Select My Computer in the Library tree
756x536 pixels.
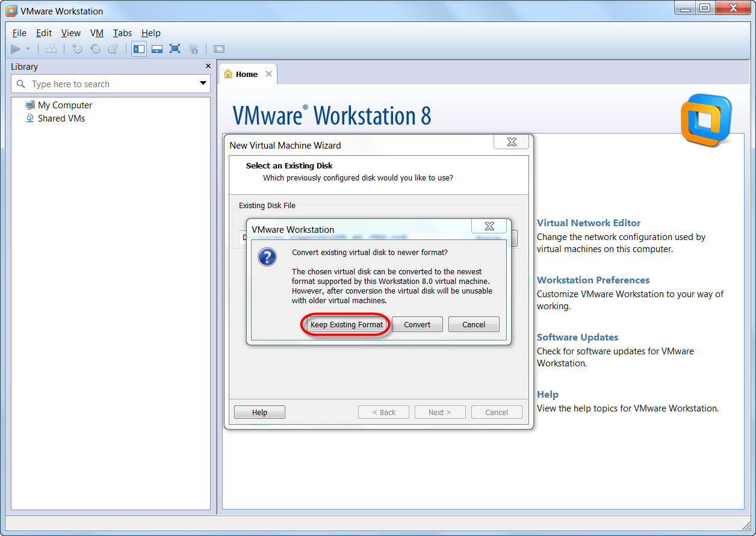(x=65, y=105)
